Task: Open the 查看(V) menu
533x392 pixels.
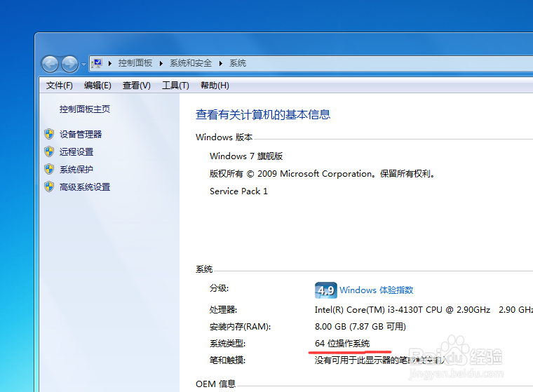Action: tap(136, 86)
